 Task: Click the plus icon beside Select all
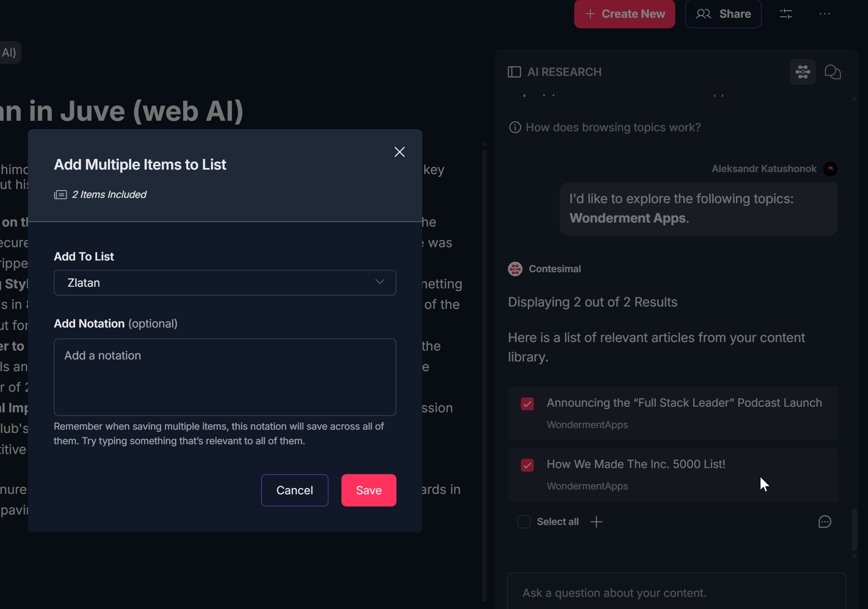pos(596,522)
